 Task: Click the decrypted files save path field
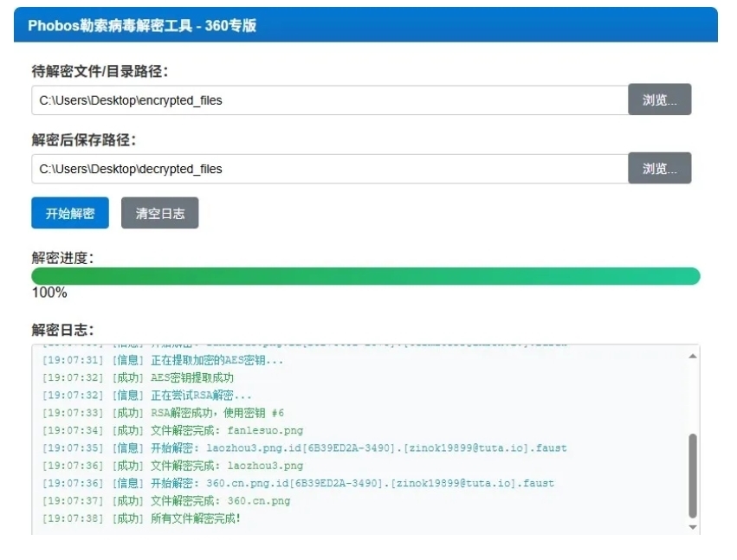click(x=329, y=169)
